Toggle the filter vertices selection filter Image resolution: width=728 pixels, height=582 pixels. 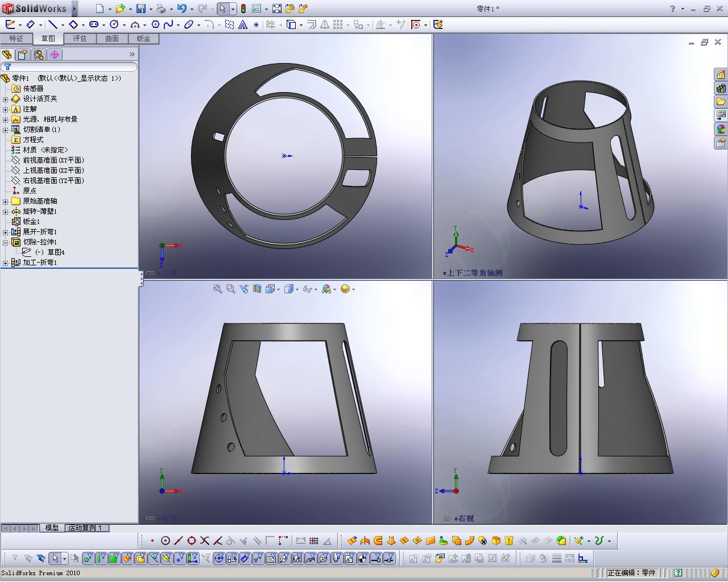click(88, 559)
